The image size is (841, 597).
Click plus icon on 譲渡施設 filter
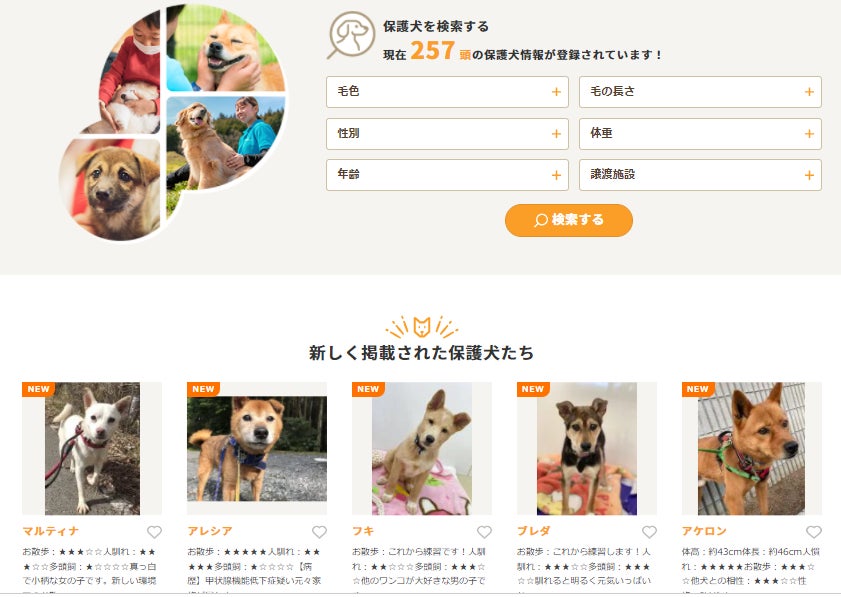809,175
